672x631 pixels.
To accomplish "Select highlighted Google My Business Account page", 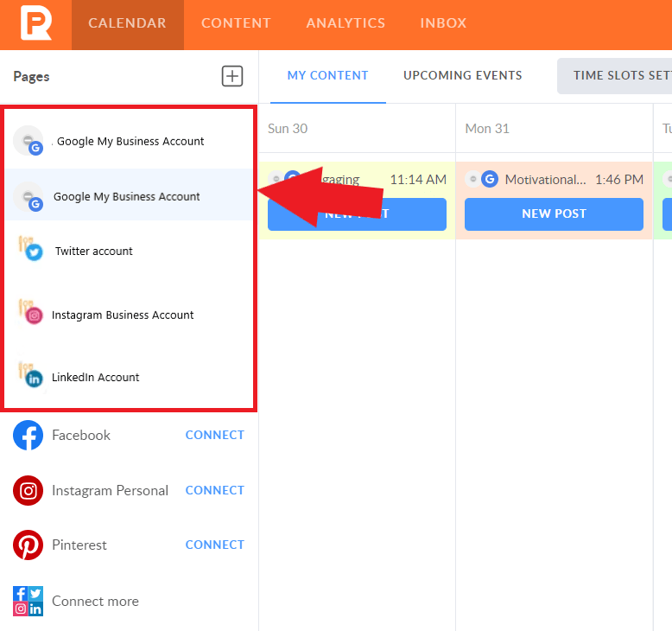I will (x=129, y=195).
